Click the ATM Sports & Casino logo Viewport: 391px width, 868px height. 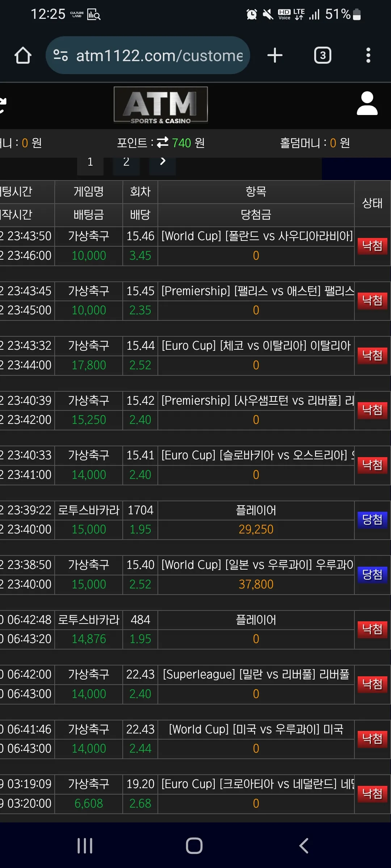pyautogui.click(x=161, y=105)
